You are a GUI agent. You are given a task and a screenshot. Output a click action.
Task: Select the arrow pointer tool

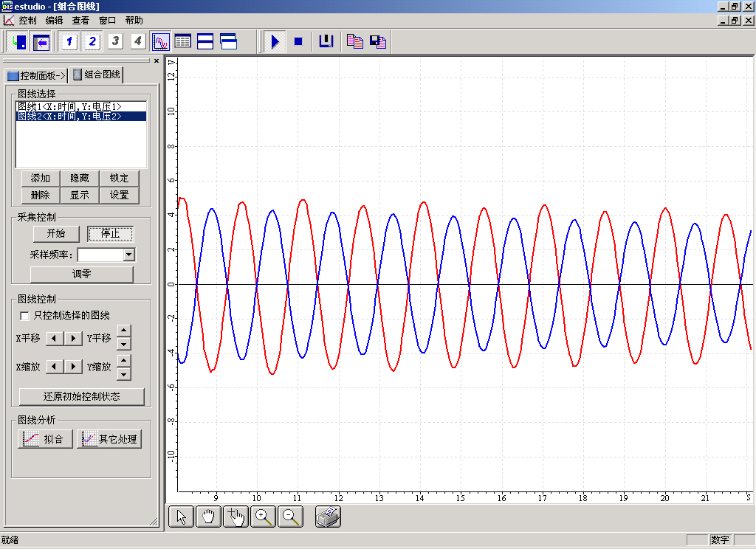pos(182,517)
